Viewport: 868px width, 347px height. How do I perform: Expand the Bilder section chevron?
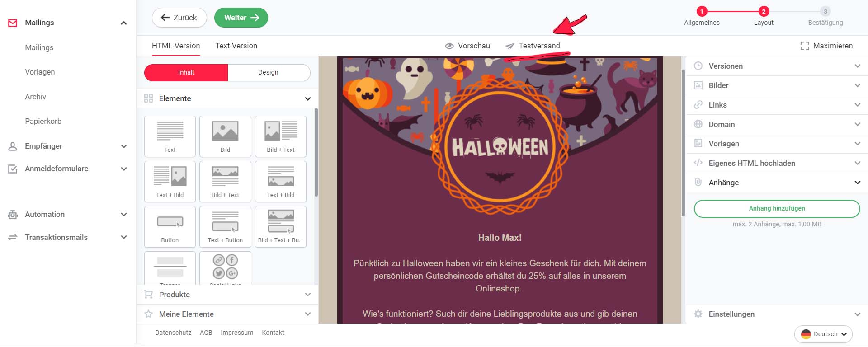(858, 85)
